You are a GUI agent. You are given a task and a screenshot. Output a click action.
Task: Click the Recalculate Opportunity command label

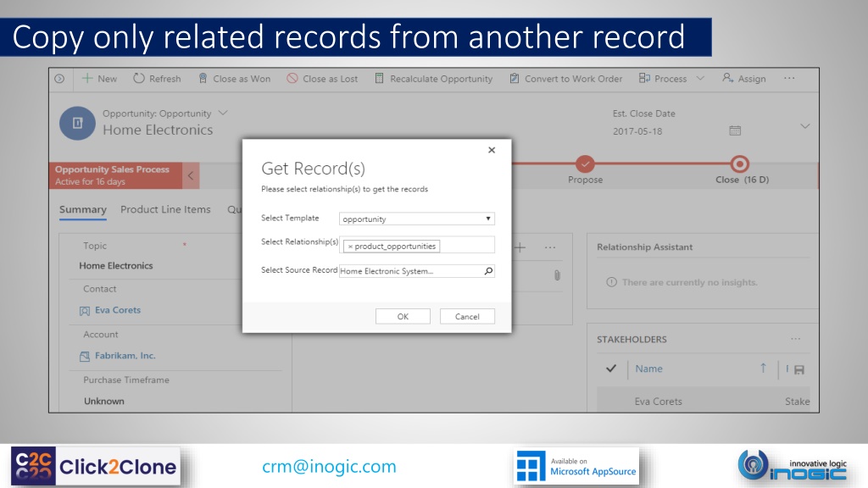point(441,79)
